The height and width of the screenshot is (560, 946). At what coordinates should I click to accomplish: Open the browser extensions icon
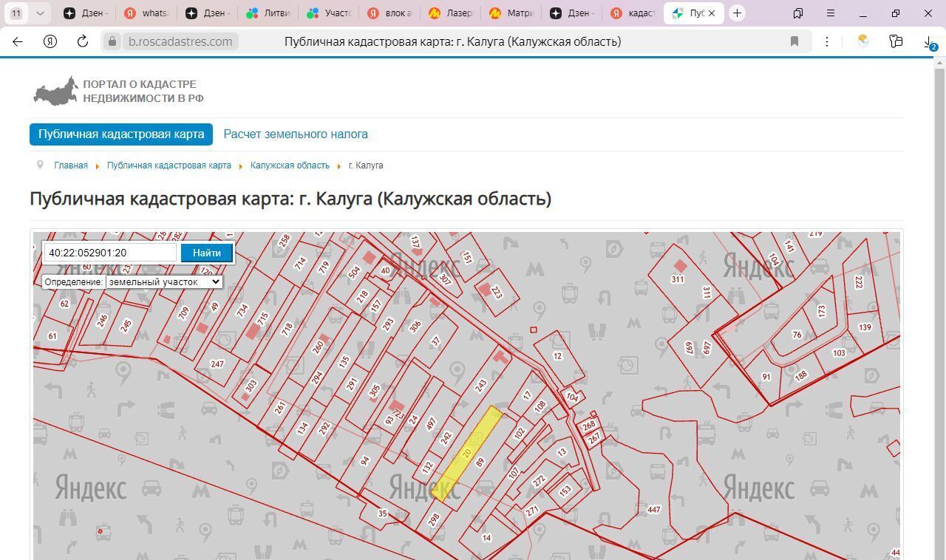[x=896, y=41]
